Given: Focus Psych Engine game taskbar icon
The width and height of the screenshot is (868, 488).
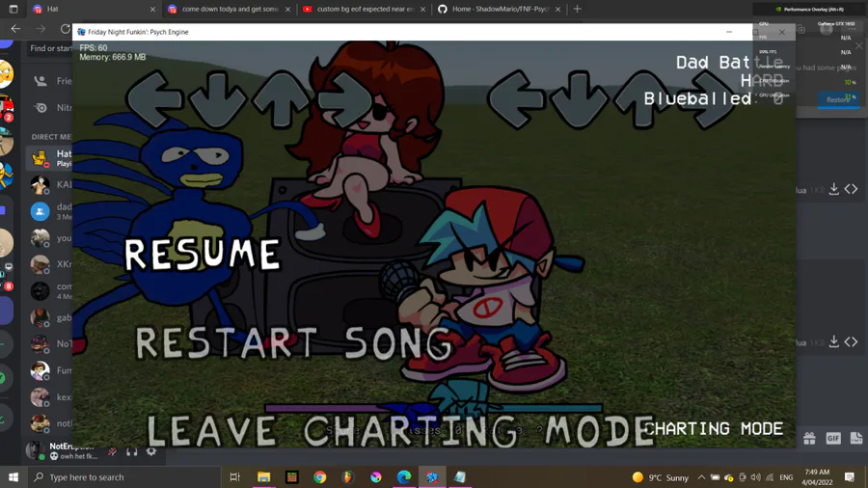Looking at the screenshot, I should coord(432,477).
